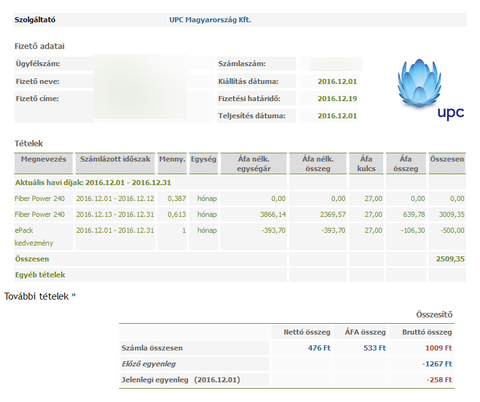Click the Összesítő heading

tap(434, 315)
